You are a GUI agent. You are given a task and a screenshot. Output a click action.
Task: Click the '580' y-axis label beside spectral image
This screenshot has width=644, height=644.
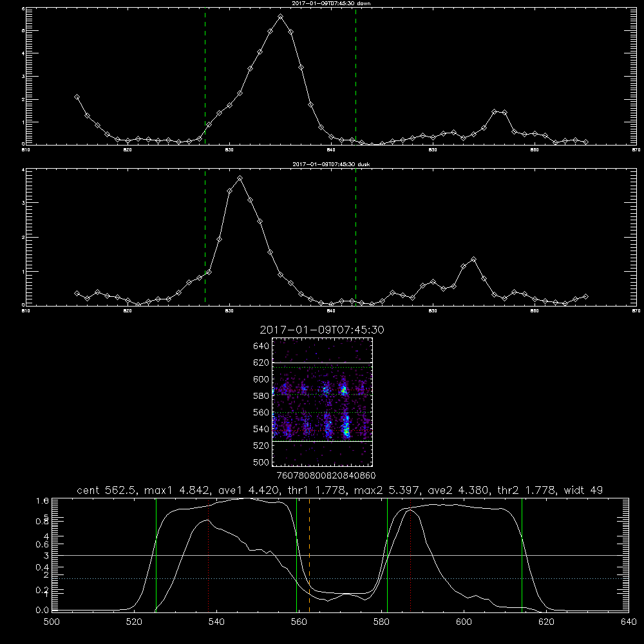tap(261, 396)
